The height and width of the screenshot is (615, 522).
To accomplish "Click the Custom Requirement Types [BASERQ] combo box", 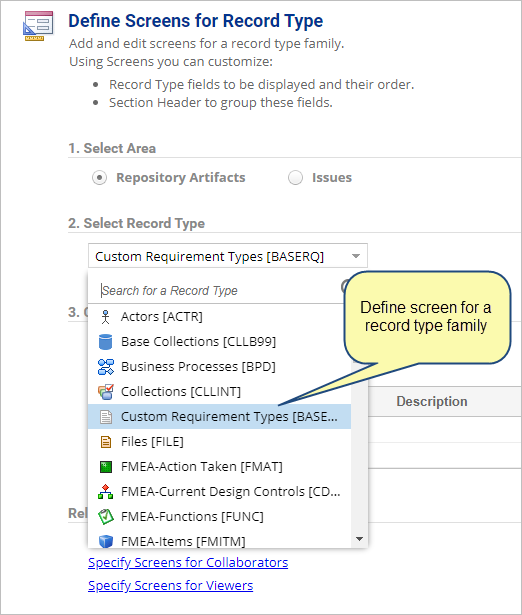I will pos(228,256).
